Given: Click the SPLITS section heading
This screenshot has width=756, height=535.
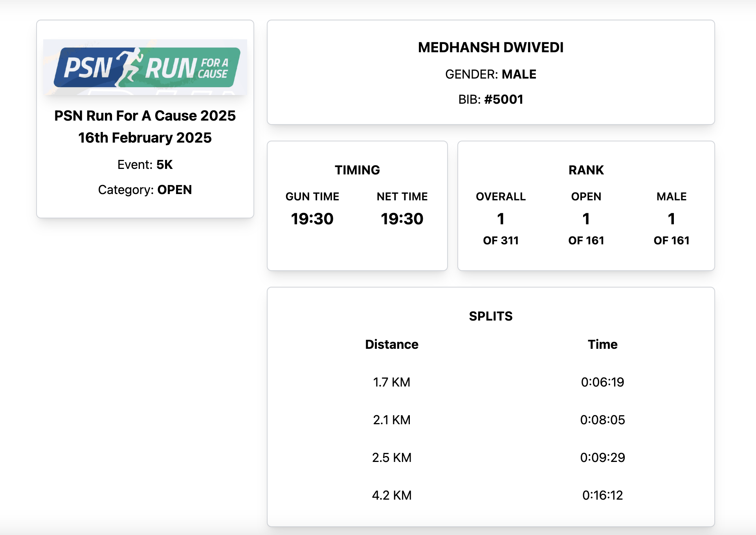Looking at the screenshot, I should point(490,316).
